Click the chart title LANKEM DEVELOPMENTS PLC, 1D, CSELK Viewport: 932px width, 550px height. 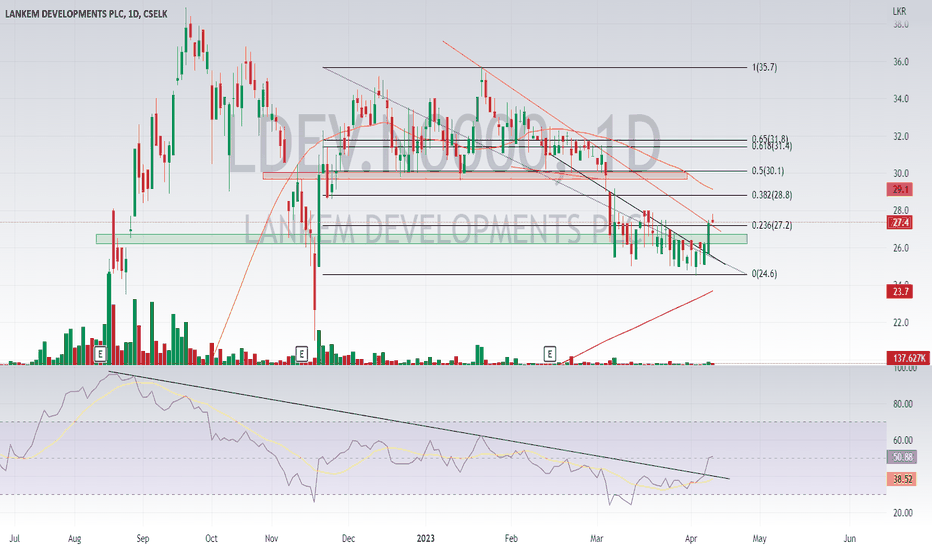(x=86, y=14)
